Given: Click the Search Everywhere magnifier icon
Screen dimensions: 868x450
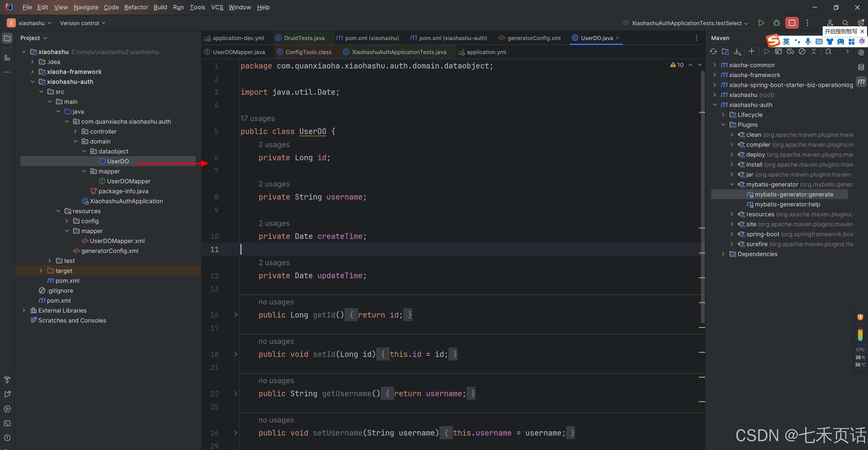Looking at the screenshot, I should point(845,23).
